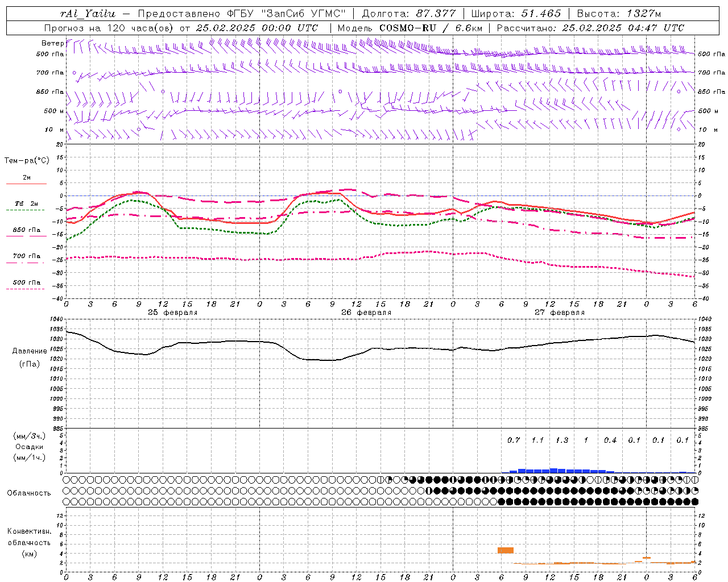Click the (км) convective cloud unit label
The image size is (728, 582).
pos(29,554)
